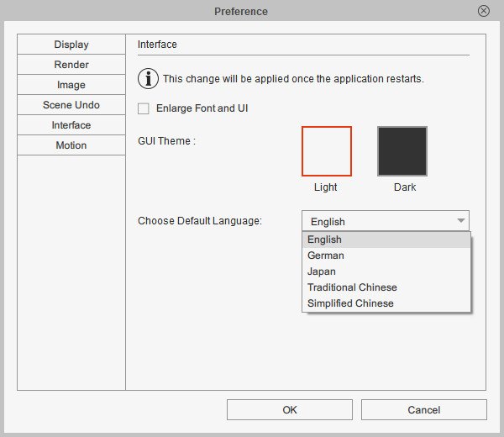Image resolution: width=504 pixels, height=437 pixels.
Task: Collapse the Default Language dropdown arrow
Action: pos(460,221)
